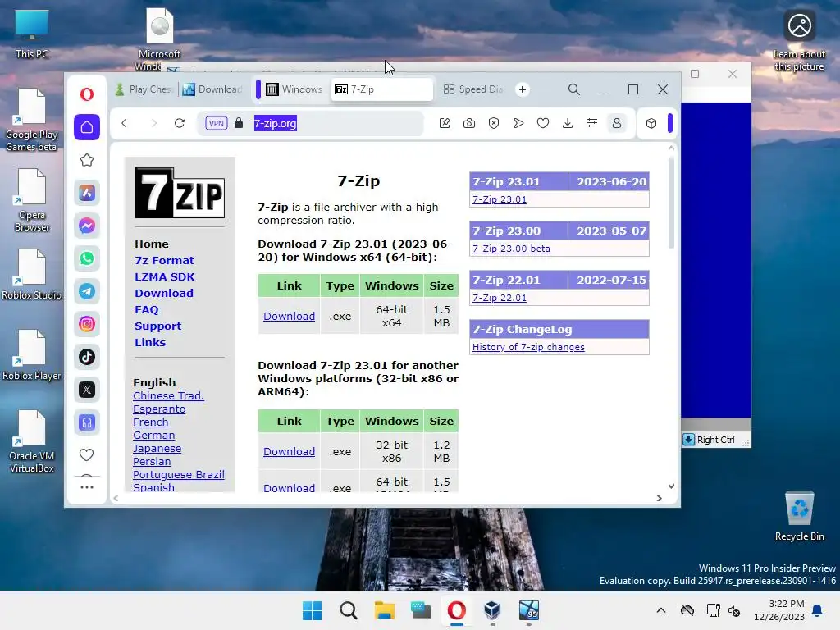This screenshot has width=840, height=630.
Task: Open the Player headphones icon in sidebar
Action: (87, 422)
